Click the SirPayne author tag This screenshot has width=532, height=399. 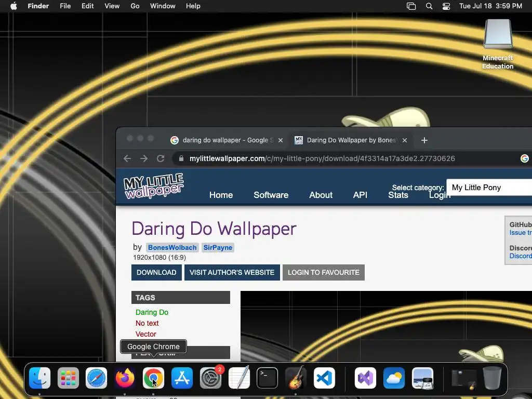[218, 248]
